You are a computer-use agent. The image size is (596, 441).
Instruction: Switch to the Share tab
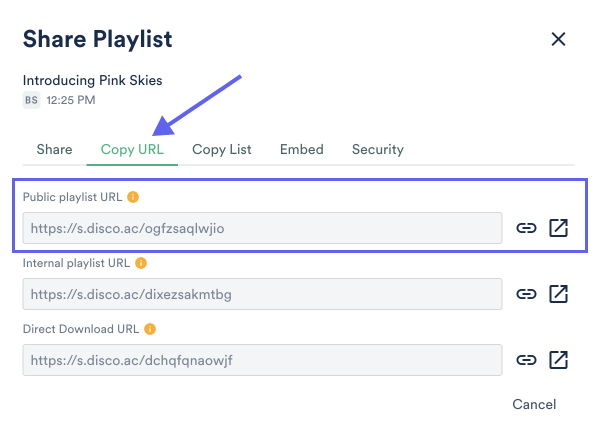pos(54,149)
